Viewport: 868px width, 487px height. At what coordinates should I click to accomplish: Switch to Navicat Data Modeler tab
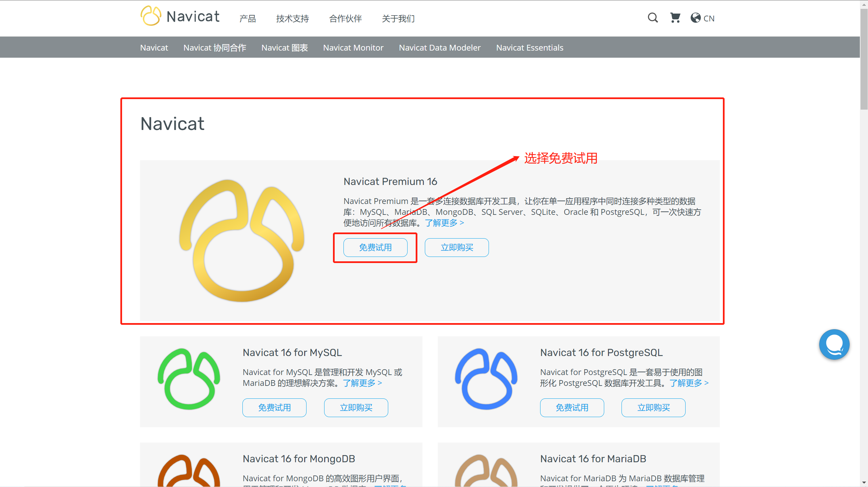[439, 48]
